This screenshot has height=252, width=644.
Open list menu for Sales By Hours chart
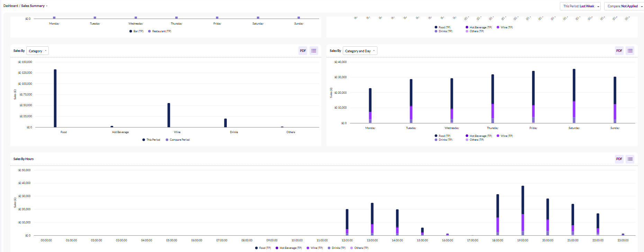pyautogui.click(x=630, y=159)
